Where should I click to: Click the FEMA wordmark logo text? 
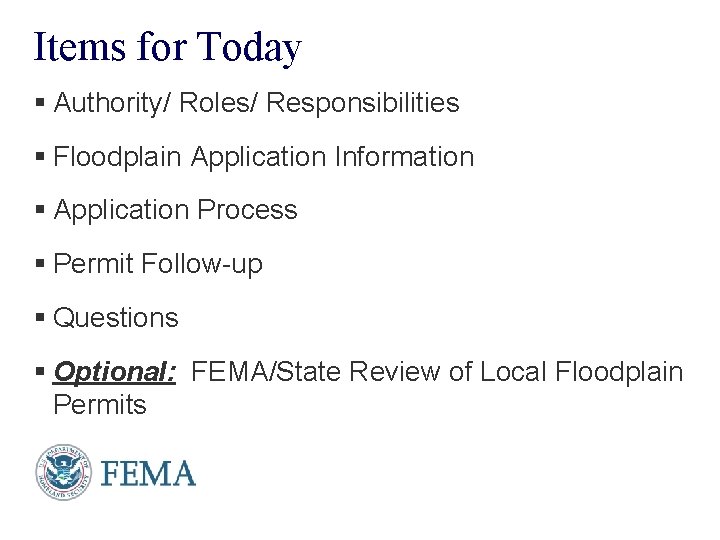point(147,471)
